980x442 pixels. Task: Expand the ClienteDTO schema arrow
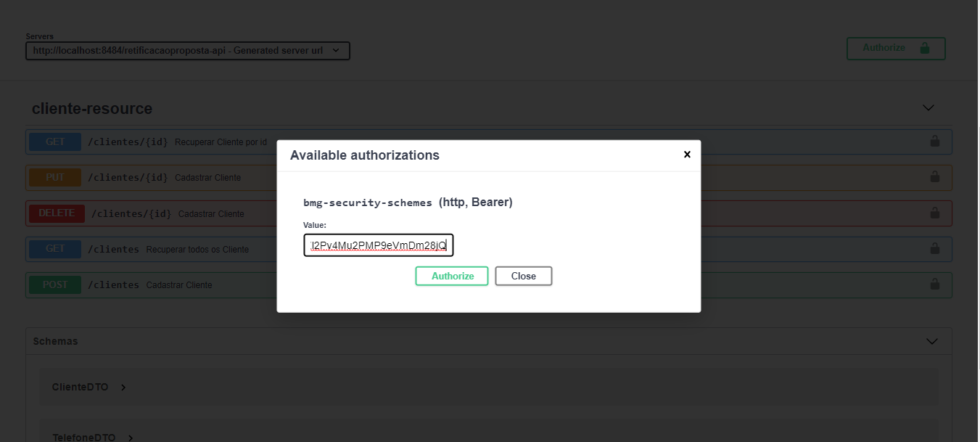123,387
